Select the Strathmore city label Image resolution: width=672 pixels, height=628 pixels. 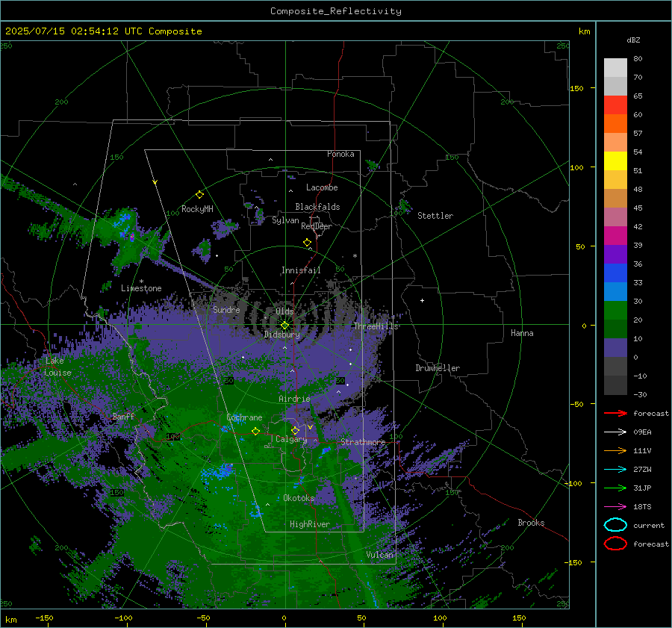click(363, 442)
